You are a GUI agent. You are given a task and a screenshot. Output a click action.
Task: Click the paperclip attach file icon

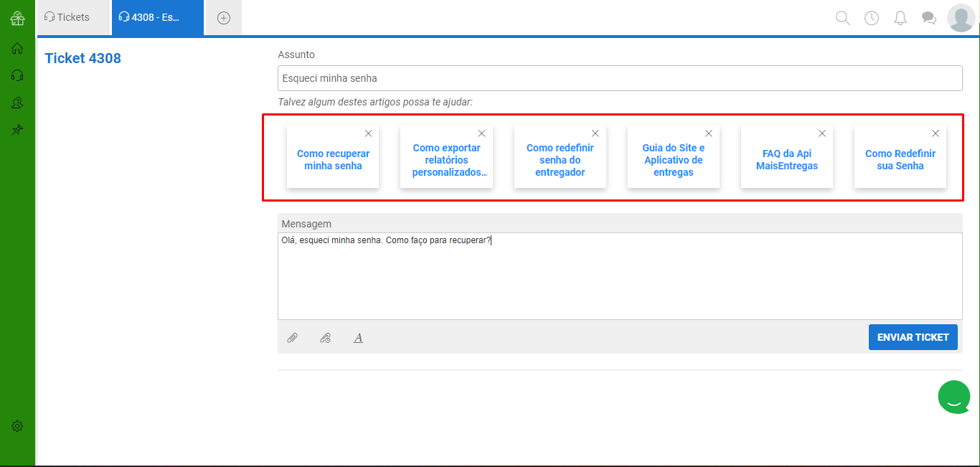coord(292,338)
